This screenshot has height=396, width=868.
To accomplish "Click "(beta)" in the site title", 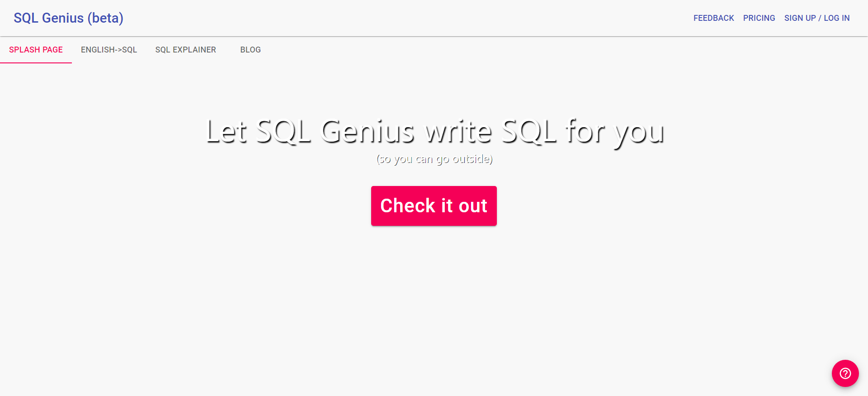I will pos(105,18).
